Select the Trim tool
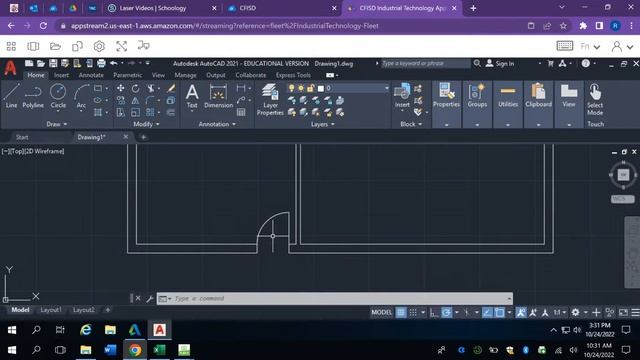 151,88
